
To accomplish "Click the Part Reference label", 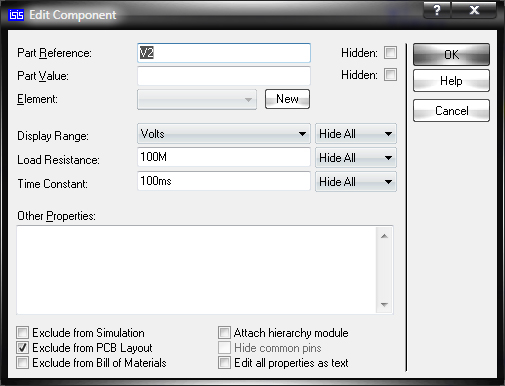I will click(54, 53).
